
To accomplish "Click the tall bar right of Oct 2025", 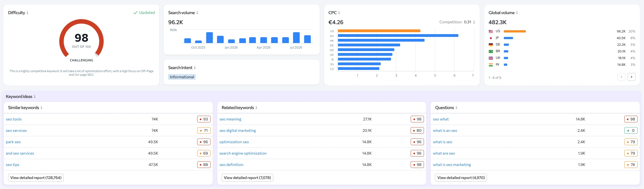I will point(209,37).
